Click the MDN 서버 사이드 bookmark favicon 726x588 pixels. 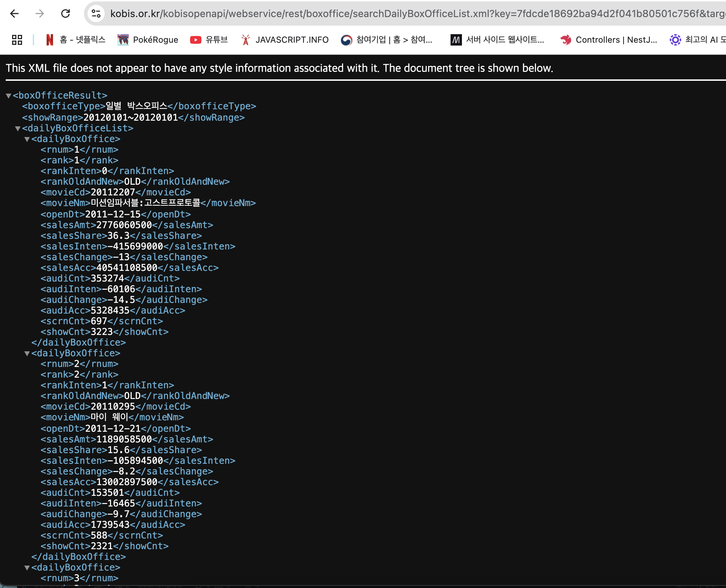click(456, 40)
